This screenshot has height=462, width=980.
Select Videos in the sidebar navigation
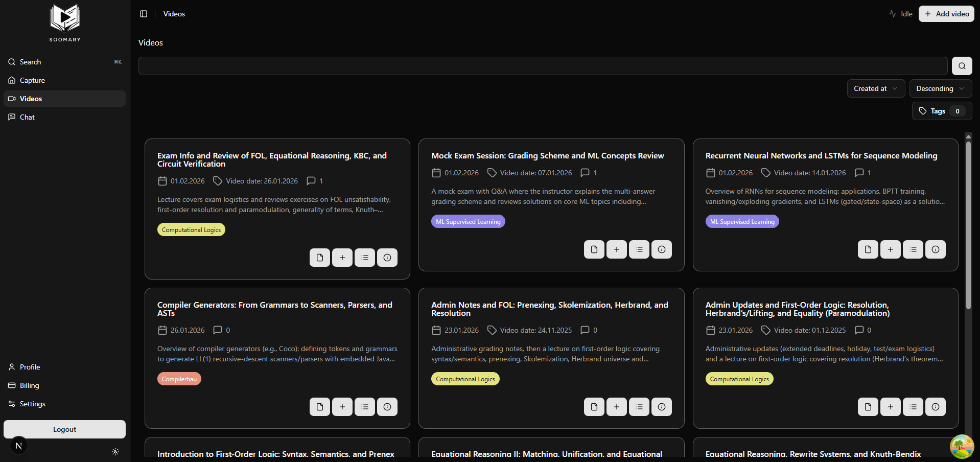coord(31,99)
